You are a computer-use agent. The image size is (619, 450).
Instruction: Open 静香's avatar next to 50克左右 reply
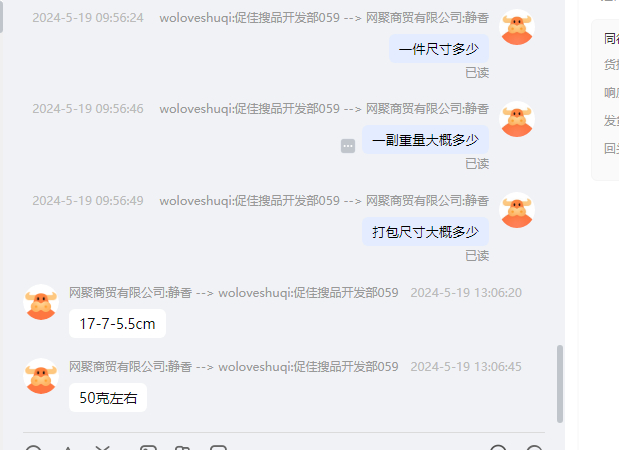[41, 376]
